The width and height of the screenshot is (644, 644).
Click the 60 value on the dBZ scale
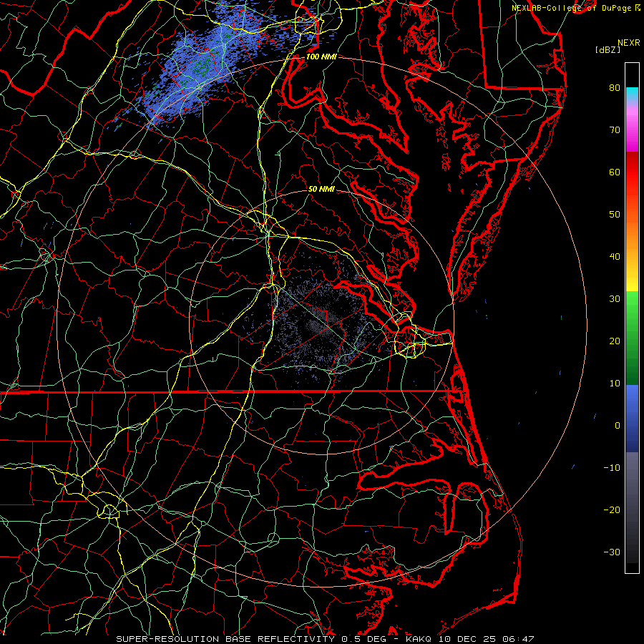pyautogui.click(x=615, y=172)
